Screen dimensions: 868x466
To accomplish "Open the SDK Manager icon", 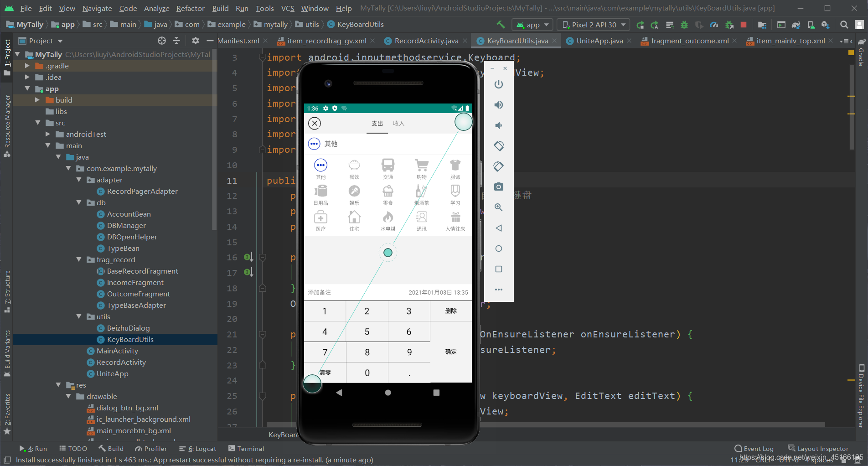I will [x=826, y=25].
